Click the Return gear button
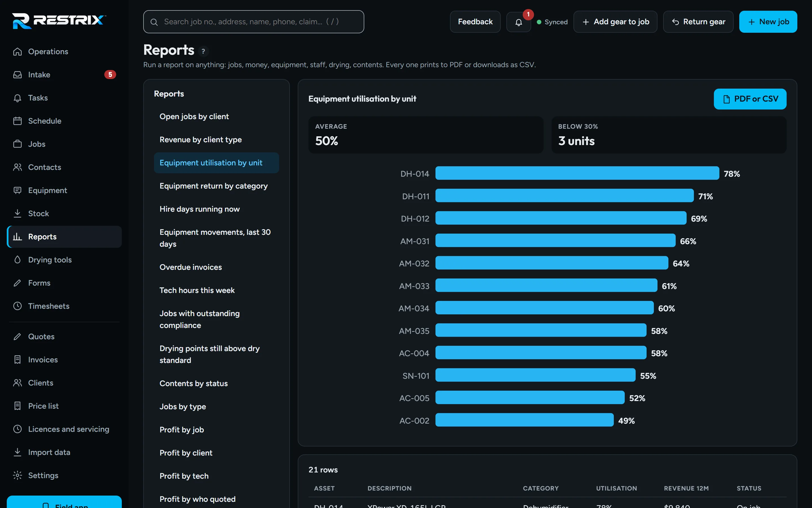The image size is (812, 508). click(x=698, y=22)
